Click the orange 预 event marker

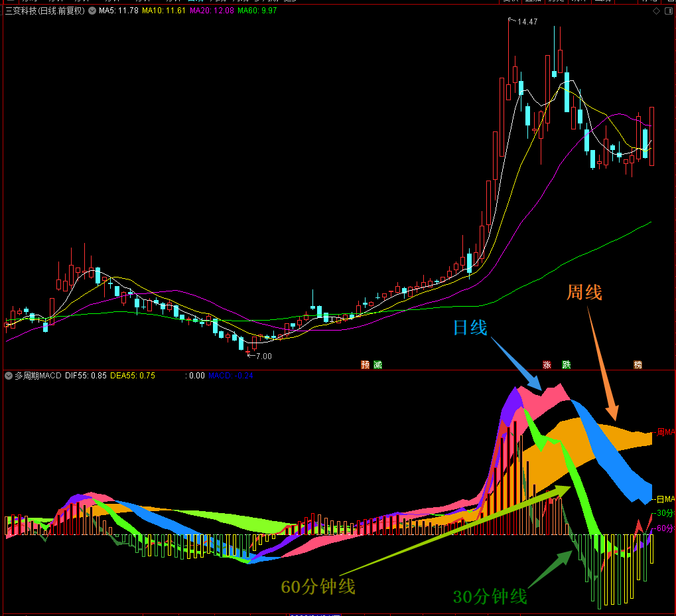[365, 365]
